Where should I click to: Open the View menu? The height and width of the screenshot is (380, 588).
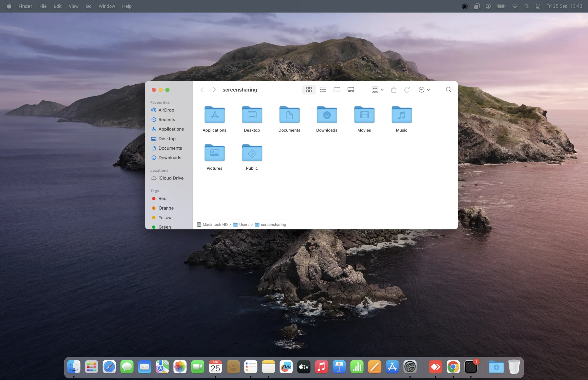coord(73,6)
